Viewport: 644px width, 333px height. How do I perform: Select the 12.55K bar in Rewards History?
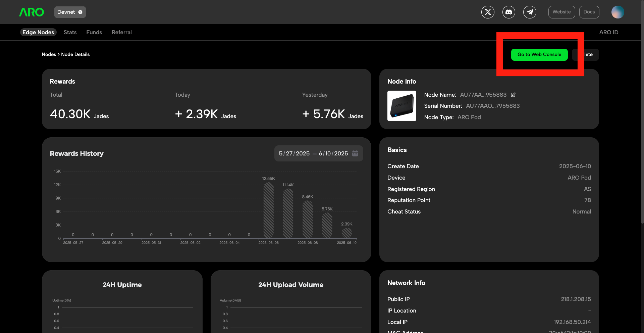[269, 210]
